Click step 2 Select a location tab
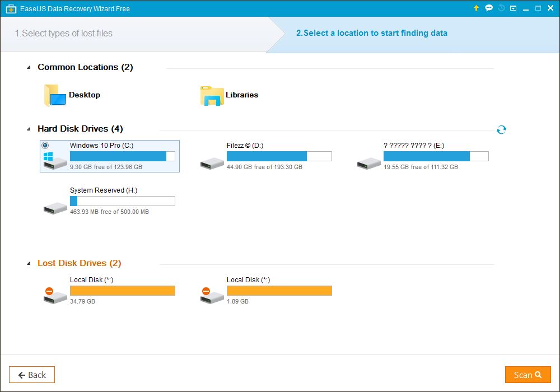The width and height of the screenshot is (560, 392). [x=372, y=33]
